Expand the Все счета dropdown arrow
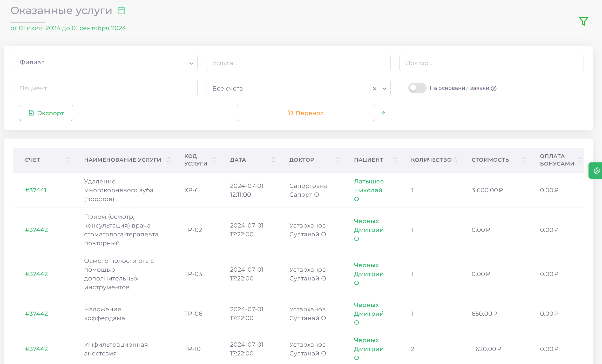The image size is (602, 364). point(384,88)
